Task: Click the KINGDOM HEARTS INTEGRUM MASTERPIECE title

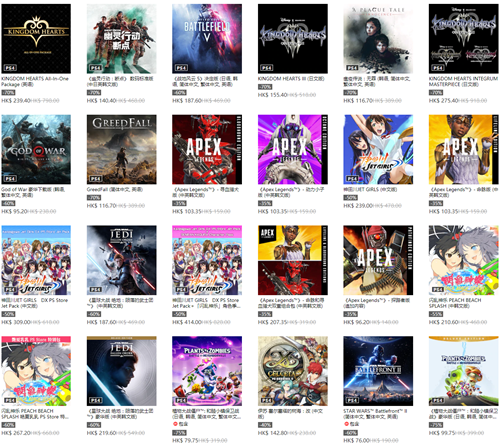Action: pyautogui.click(x=463, y=81)
